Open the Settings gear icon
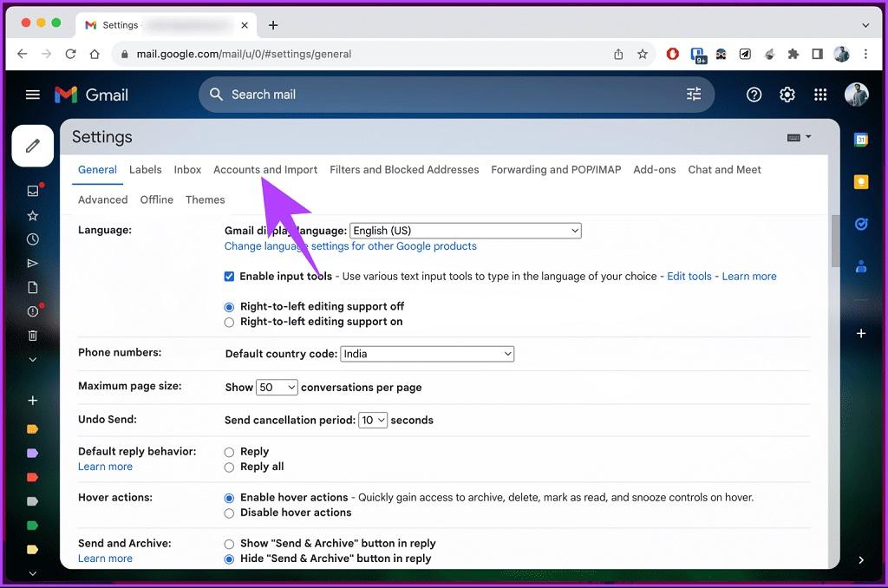Image resolution: width=888 pixels, height=588 pixels. click(787, 95)
